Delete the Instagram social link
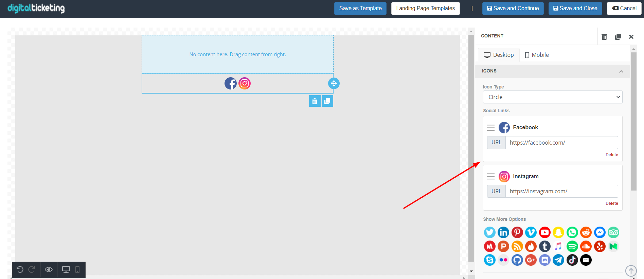Viewport: 644px width, 279px height. tap(612, 203)
